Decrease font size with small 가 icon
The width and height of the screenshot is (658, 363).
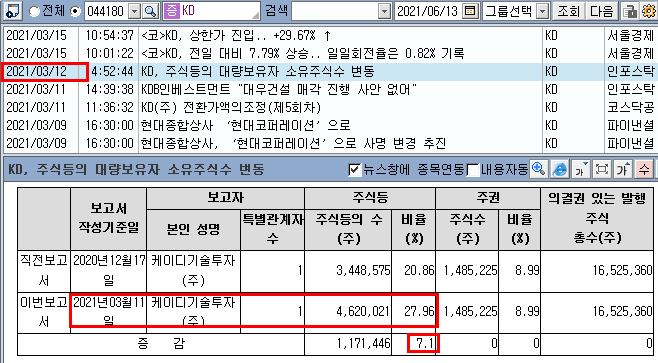coord(581,170)
